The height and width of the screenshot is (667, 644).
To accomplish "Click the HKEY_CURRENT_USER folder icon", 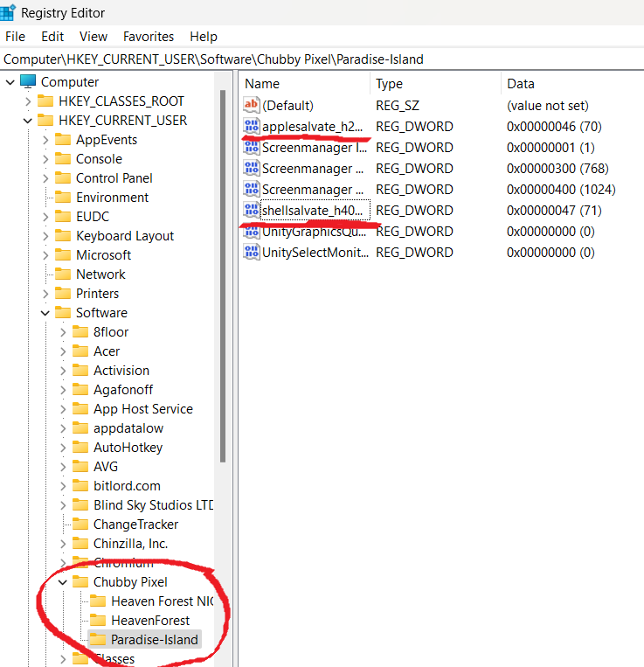I will (x=45, y=120).
